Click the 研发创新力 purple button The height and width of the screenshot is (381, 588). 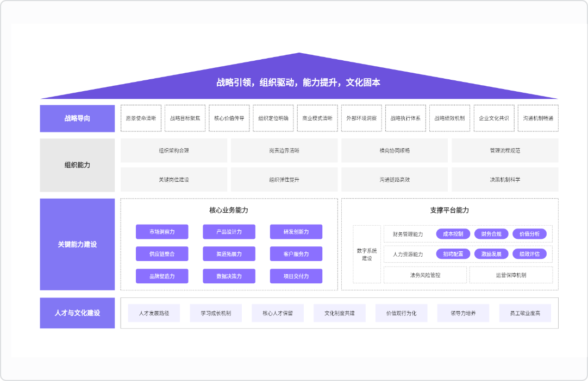point(296,232)
